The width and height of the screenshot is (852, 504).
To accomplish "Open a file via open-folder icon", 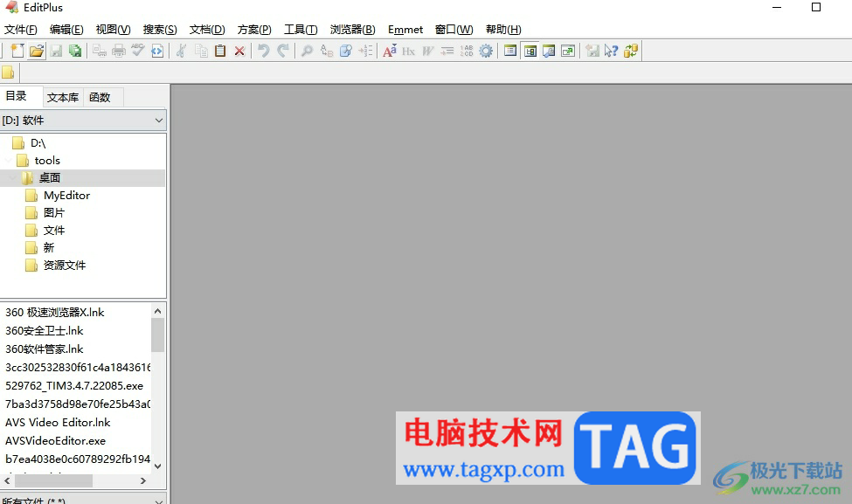I will 37,51.
